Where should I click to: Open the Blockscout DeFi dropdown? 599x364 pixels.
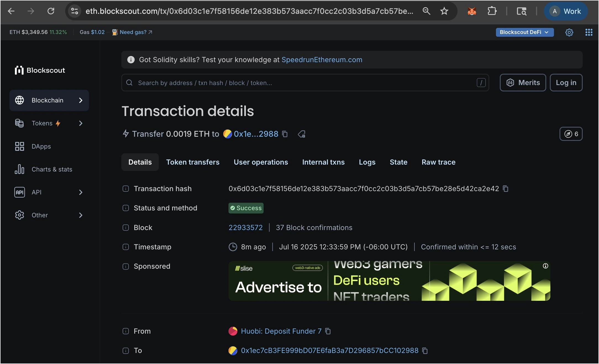(524, 32)
